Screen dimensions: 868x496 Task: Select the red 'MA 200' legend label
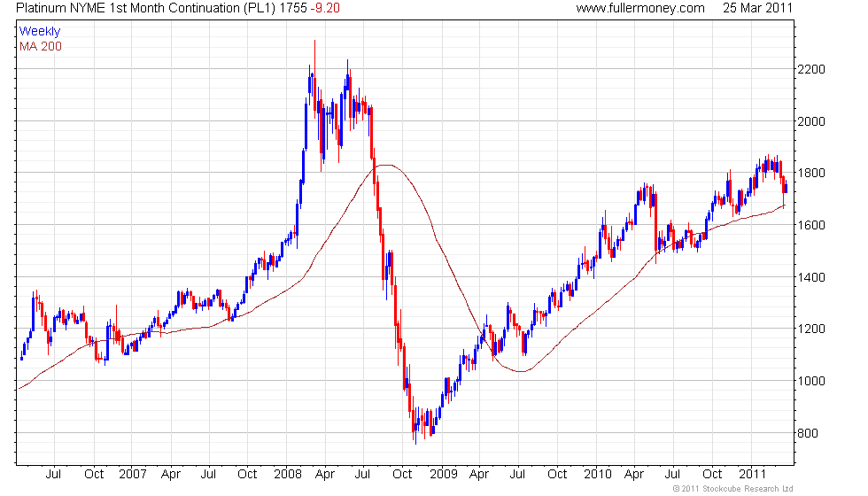[41, 46]
